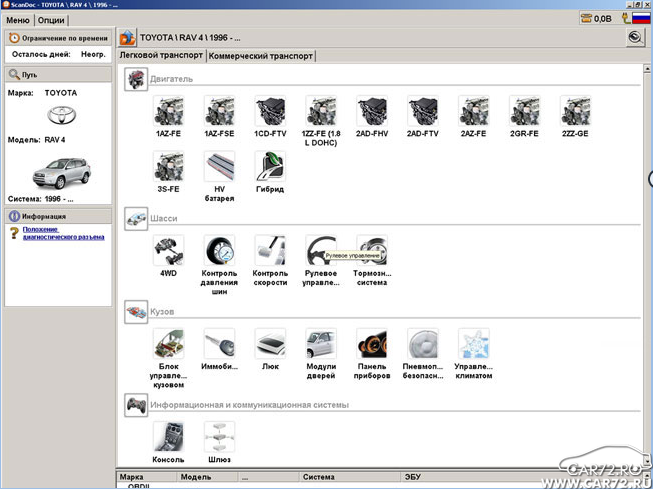653x489 pixels.
Task: Select Пневмоподушки безопасности airbag icon
Action: tap(422, 344)
